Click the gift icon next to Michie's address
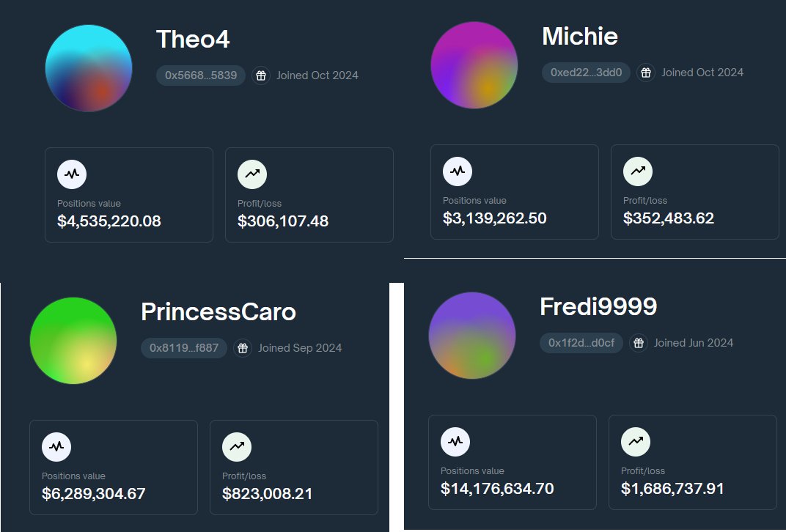786x532 pixels. (646, 73)
